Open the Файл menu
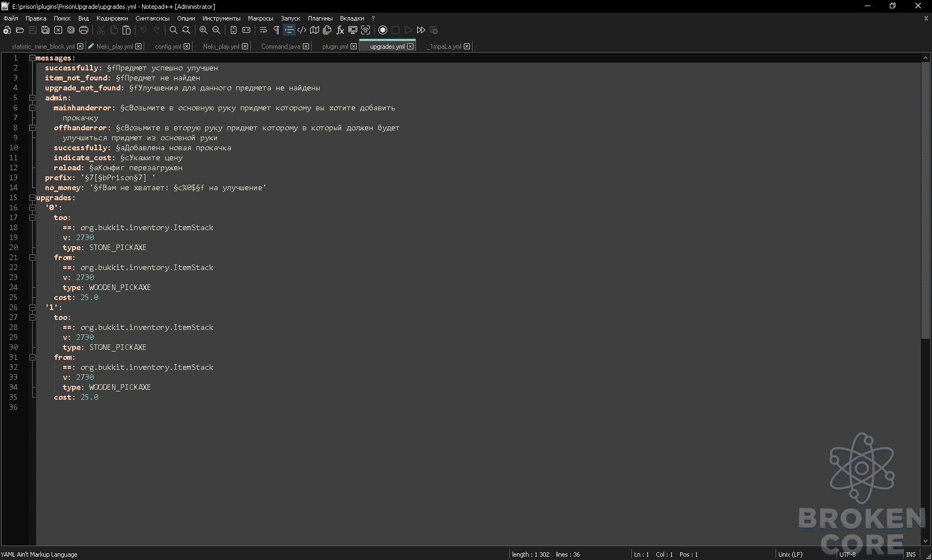Image resolution: width=932 pixels, height=560 pixels. coord(11,18)
